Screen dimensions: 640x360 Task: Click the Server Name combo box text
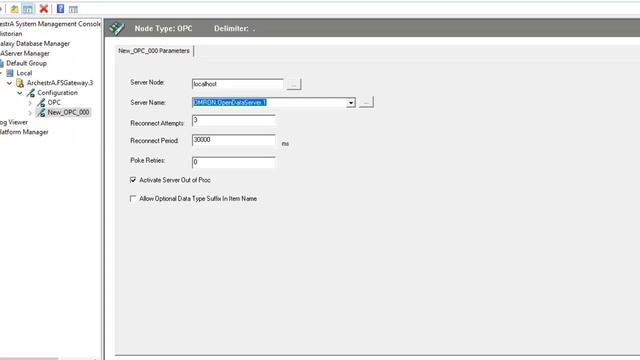click(x=269, y=102)
